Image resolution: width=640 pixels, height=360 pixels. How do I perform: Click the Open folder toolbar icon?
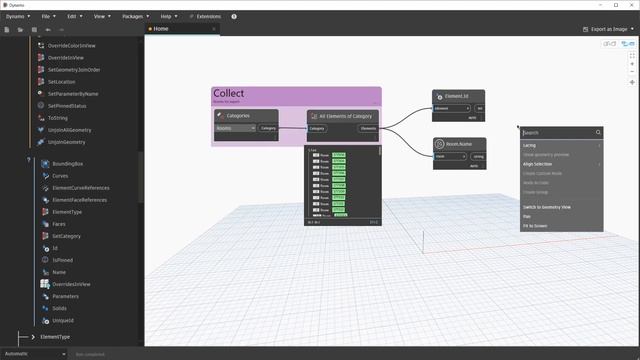[20, 30]
